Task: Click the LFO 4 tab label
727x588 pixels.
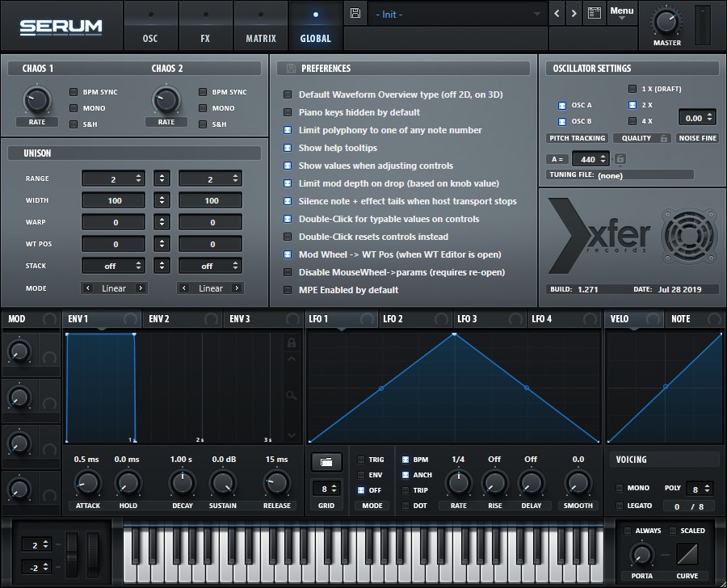Action: coord(541,319)
